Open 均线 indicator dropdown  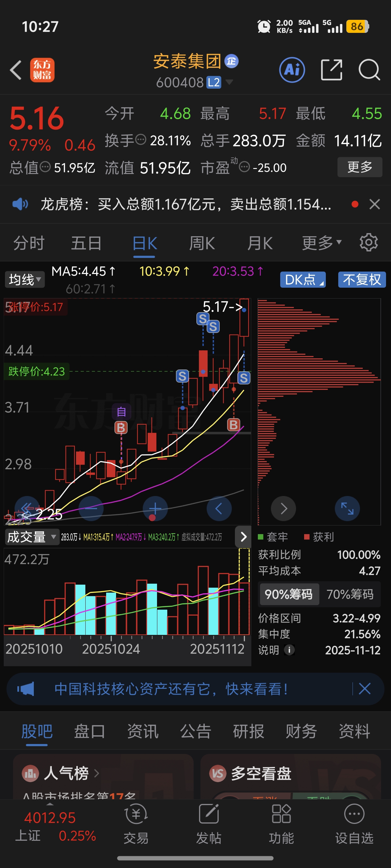click(x=25, y=279)
